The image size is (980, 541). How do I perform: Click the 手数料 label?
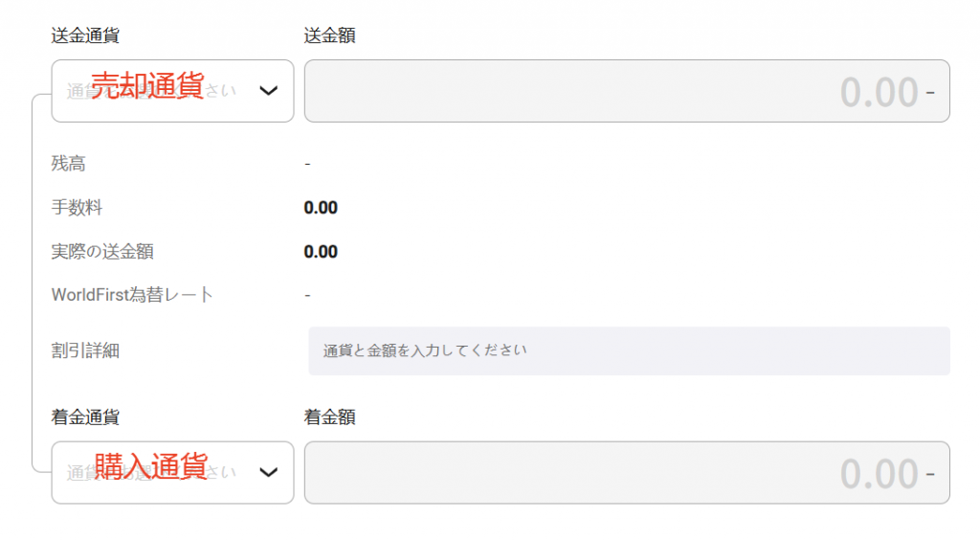[77, 208]
